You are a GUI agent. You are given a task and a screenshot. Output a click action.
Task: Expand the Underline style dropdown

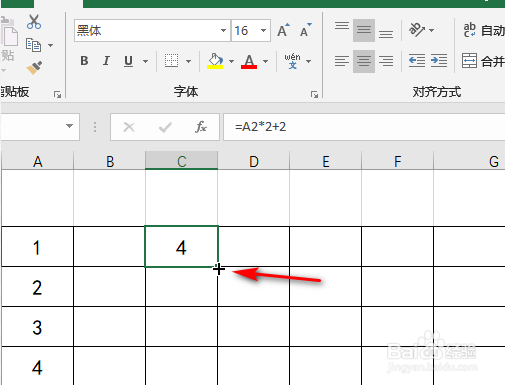pyautogui.click(x=145, y=61)
